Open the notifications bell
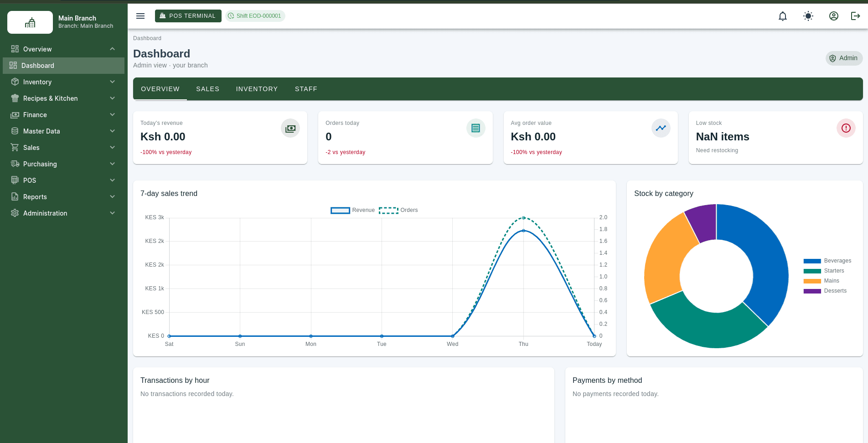 (x=783, y=16)
